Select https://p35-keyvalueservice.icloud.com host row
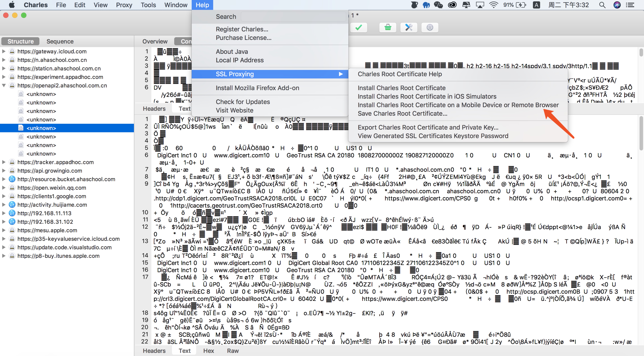 [x=69, y=239]
